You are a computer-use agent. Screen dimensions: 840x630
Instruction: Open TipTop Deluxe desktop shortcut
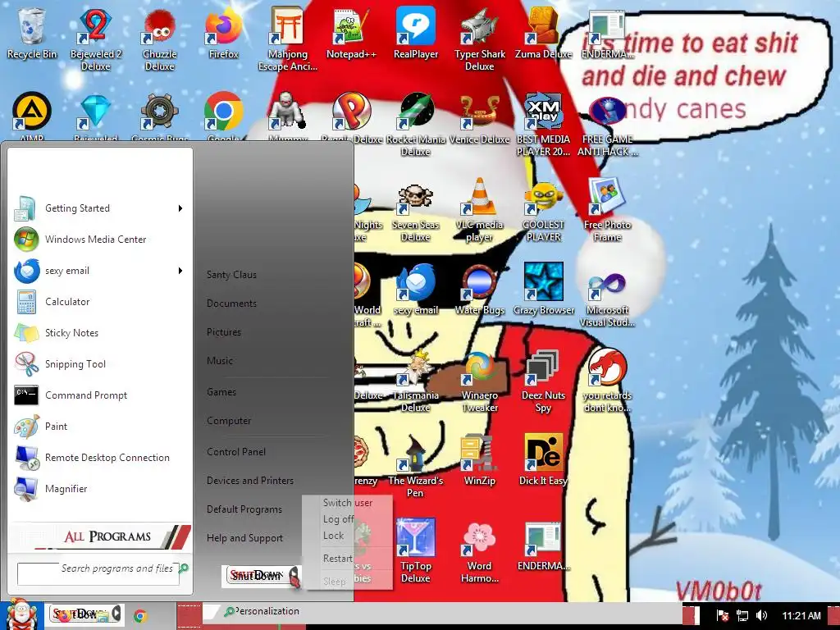(416, 550)
